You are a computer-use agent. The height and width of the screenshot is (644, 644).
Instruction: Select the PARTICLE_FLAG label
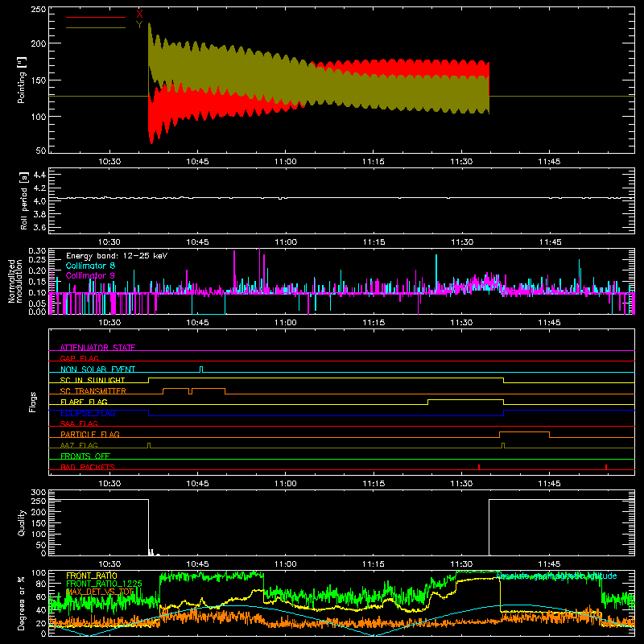90,434
